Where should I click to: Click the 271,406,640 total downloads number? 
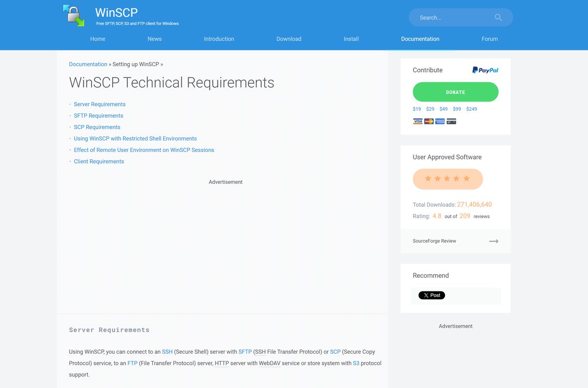474,204
